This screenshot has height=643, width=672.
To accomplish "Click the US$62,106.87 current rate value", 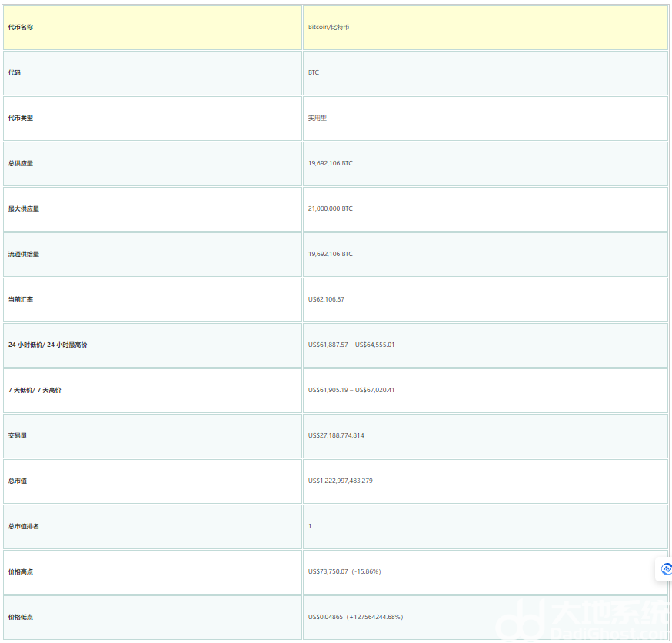I will pyautogui.click(x=326, y=299).
